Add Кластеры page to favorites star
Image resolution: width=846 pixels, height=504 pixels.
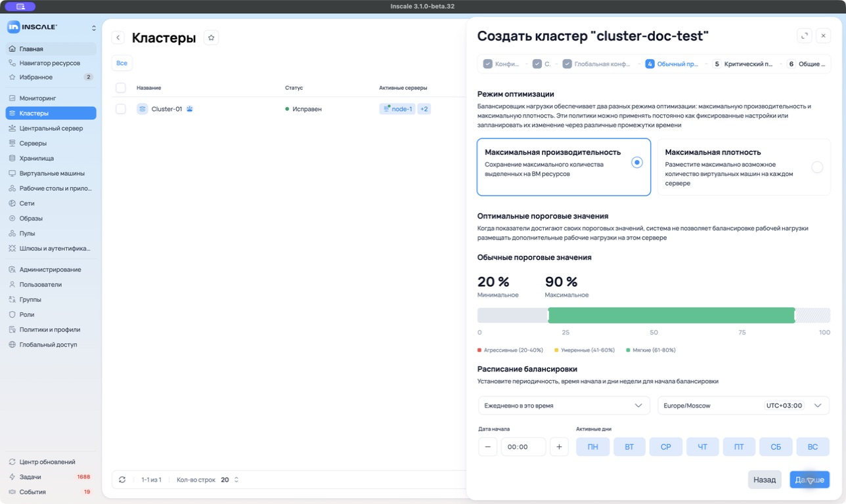[211, 38]
